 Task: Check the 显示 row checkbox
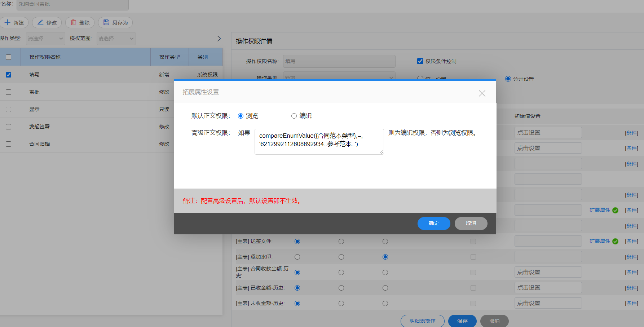[x=9, y=109]
